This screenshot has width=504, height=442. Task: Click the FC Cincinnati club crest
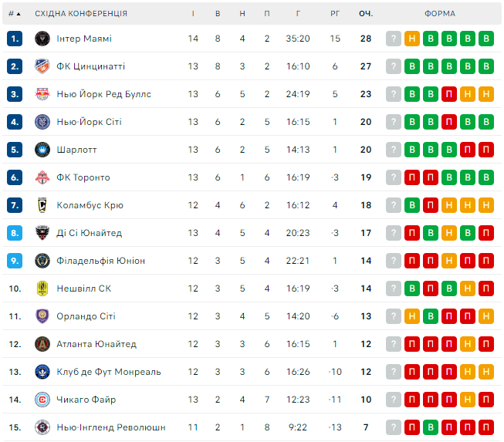[42, 66]
